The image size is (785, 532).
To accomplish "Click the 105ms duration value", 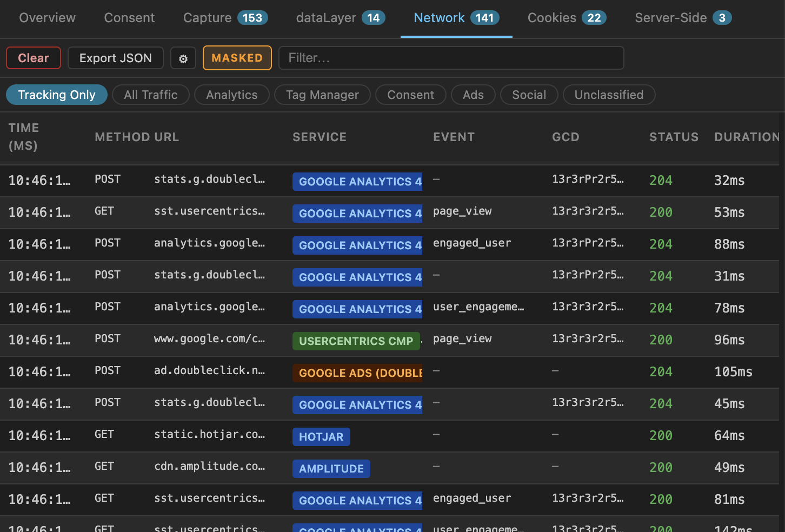I will (x=733, y=372).
